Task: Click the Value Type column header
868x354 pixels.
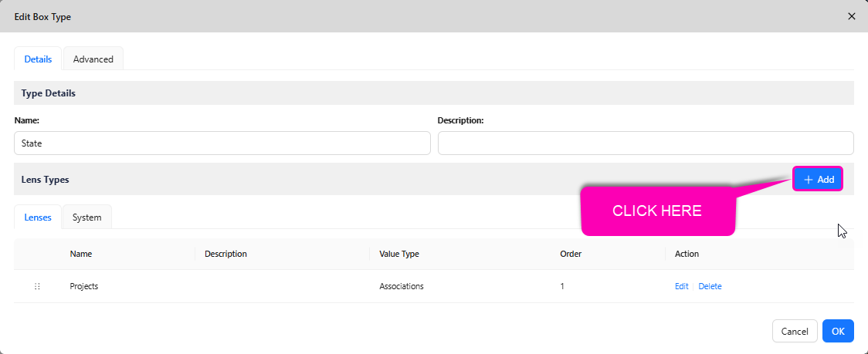Action: point(398,254)
